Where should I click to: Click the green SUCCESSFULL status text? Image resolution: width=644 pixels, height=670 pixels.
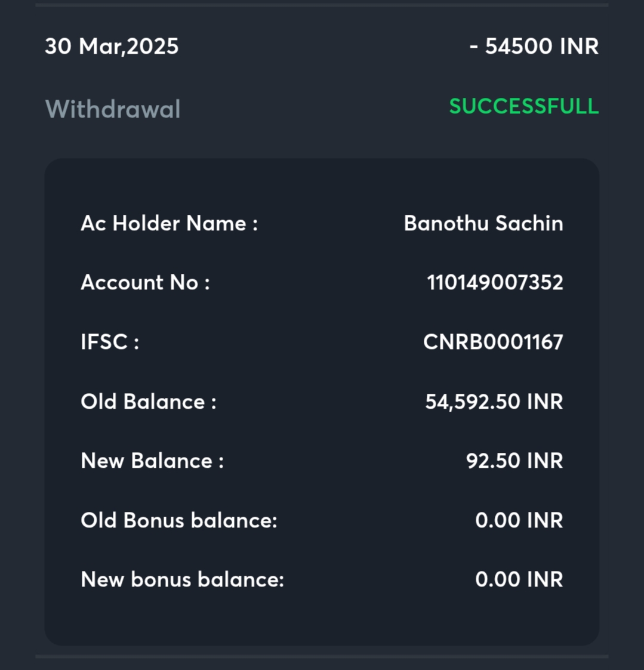click(523, 106)
